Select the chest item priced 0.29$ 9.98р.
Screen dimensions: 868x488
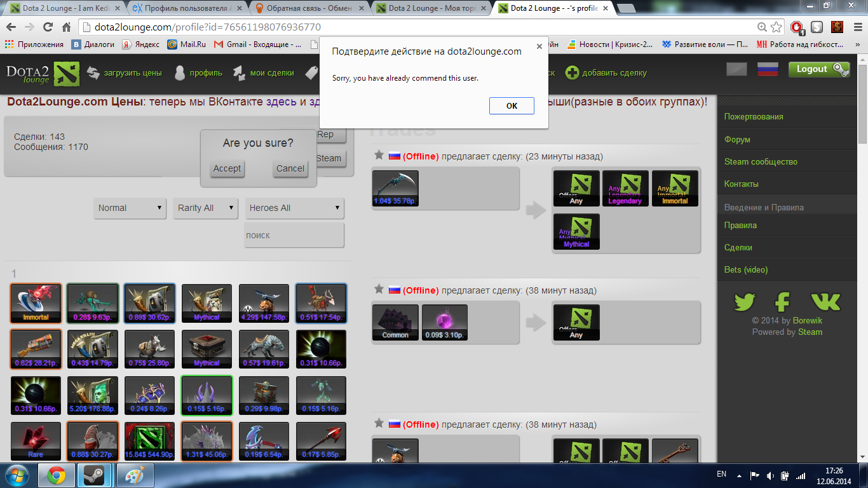point(264,395)
